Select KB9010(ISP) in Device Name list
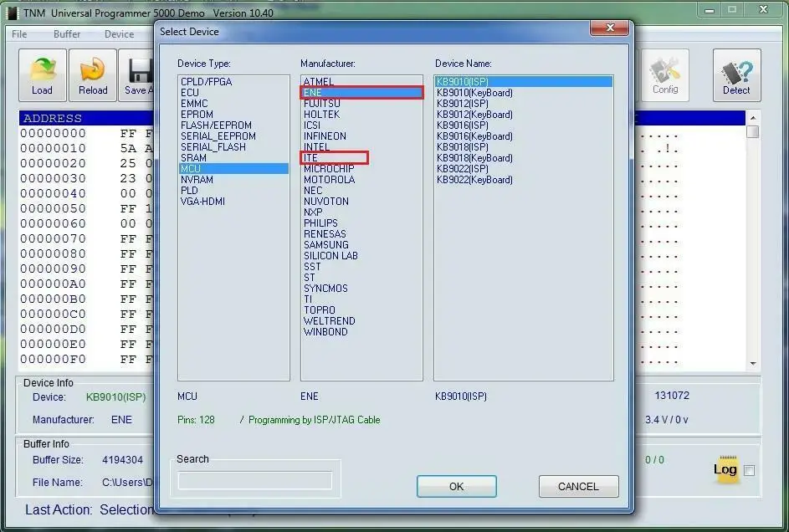The width and height of the screenshot is (789, 532). pos(523,81)
